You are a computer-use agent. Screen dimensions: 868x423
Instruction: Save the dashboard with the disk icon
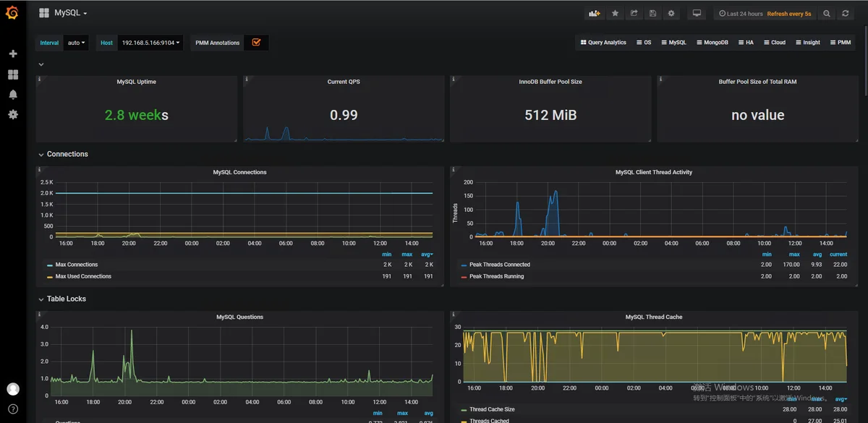click(x=652, y=13)
